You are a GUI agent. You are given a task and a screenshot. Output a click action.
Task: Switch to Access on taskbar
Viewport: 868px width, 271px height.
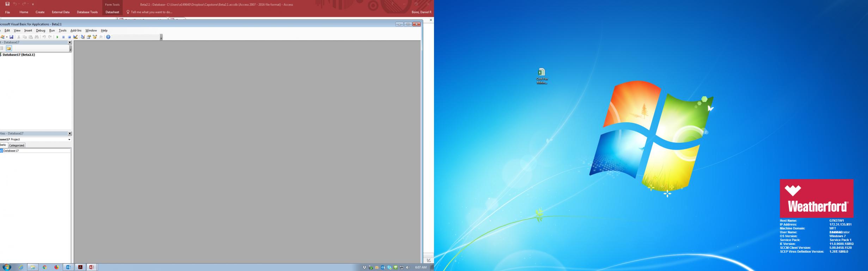[x=91, y=267]
